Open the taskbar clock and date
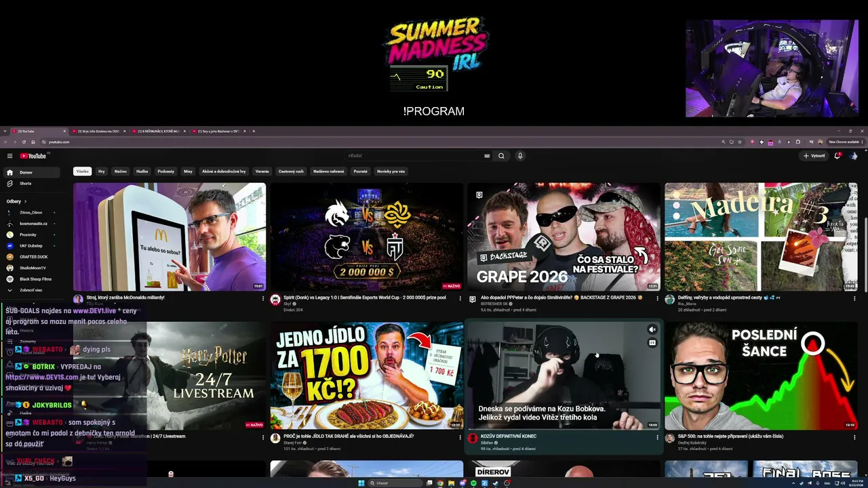This screenshot has height=488, width=868. [856, 483]
